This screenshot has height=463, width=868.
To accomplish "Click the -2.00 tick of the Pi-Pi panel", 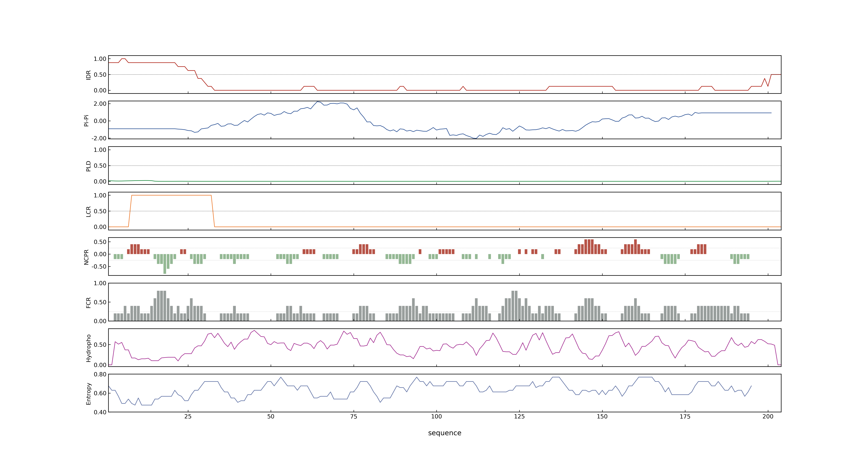I will [x=99, y=138].
